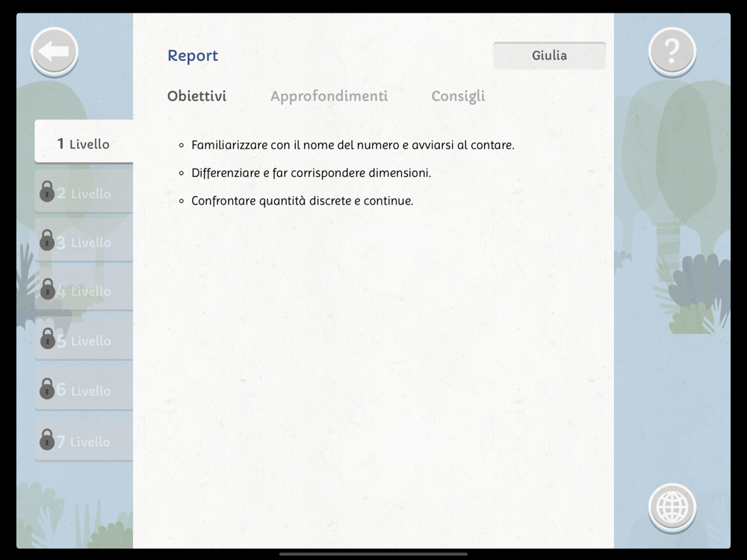Open the globe language button
The image size is (747, 560).
(x=672, y=507)
